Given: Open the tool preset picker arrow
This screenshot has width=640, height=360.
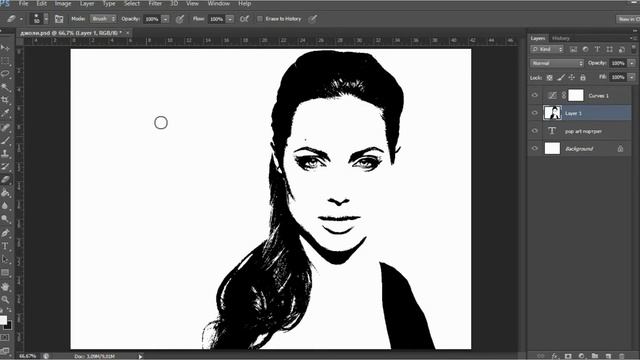Looking at the screenshot, I should 21,19.
